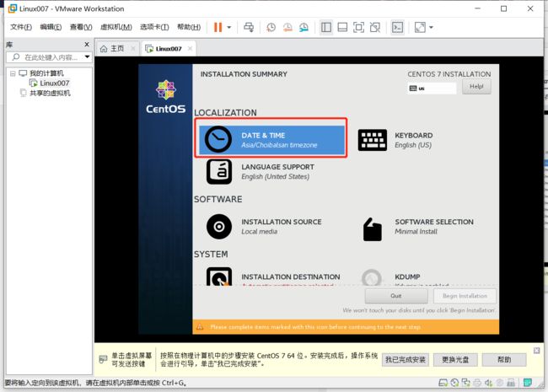Click the installation source disc icon
This screenshot has height=392, width=548.
219,227
